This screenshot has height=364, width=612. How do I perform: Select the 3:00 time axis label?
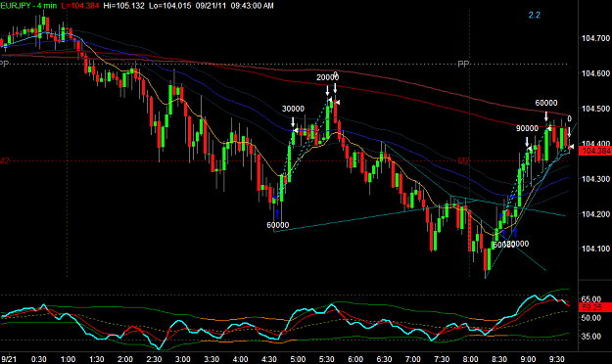click(x=183, y=359)
